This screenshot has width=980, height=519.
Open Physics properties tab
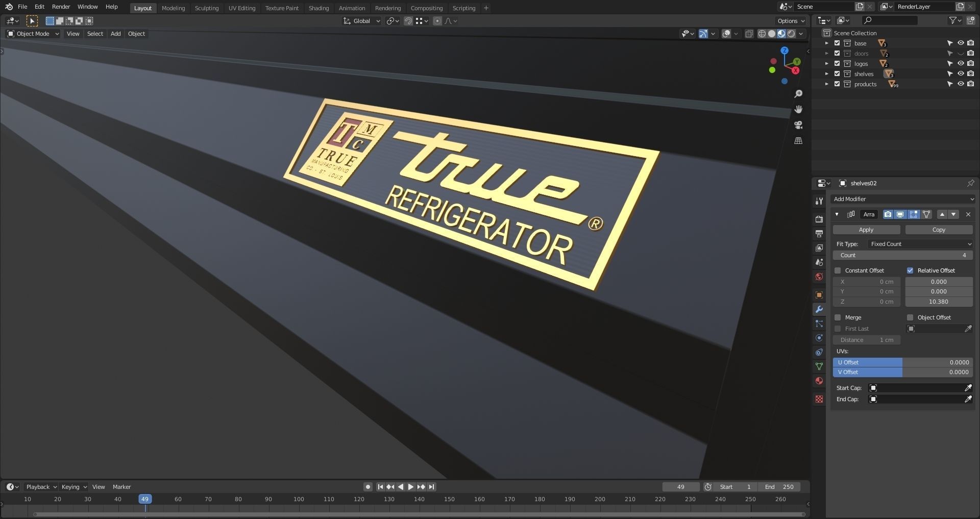click(x=819, y=338)
